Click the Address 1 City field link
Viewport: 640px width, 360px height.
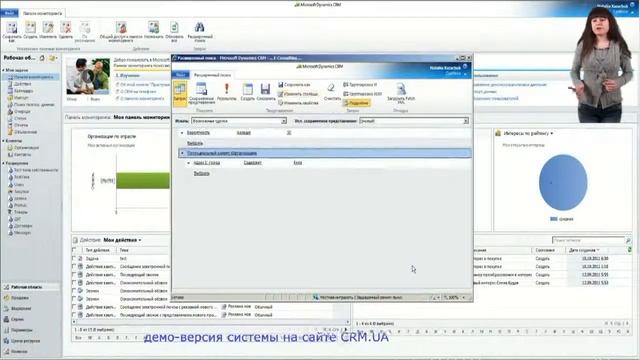click(x=207, y=163)
